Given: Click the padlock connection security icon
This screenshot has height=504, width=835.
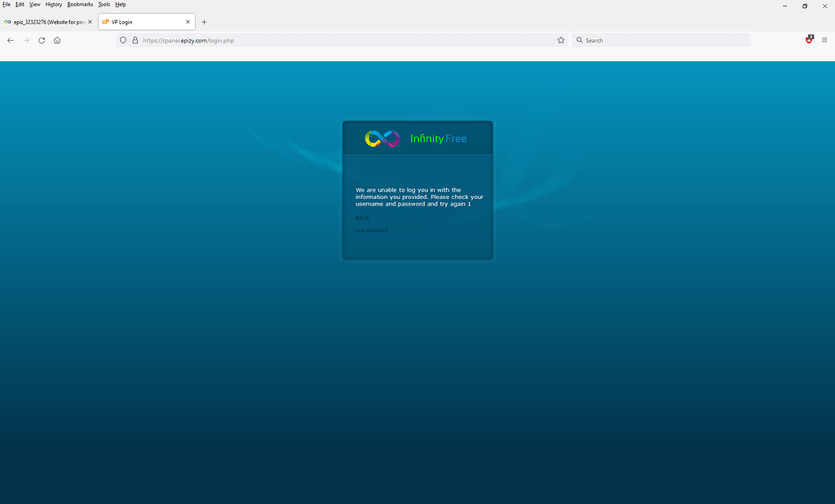Looking at the screenshot, I should click(133, 39).
